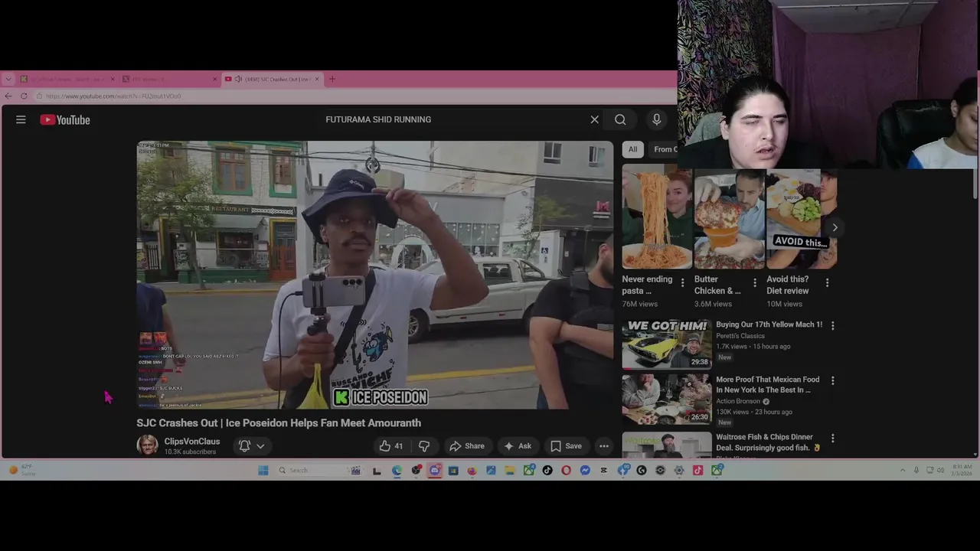Viewport: 980px width, 551px height.
Task: Open the YouTube guide hamburger menu
Action: (x=21, y=119)
